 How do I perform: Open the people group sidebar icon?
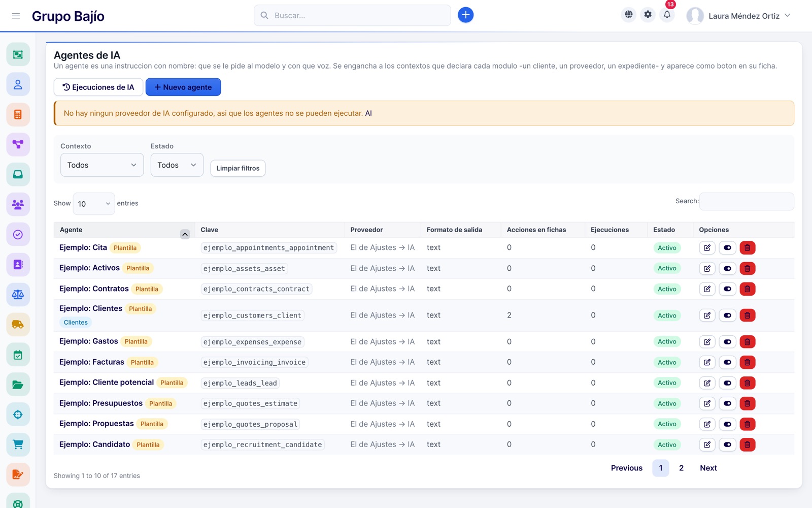click(18, 204)
